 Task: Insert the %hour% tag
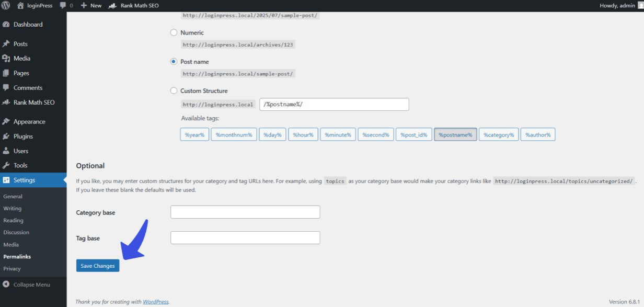[303, 135]
